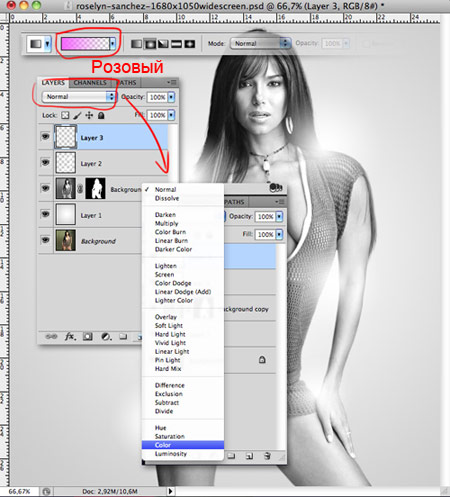Open Mode dropdown in options bar

[261, 43]
